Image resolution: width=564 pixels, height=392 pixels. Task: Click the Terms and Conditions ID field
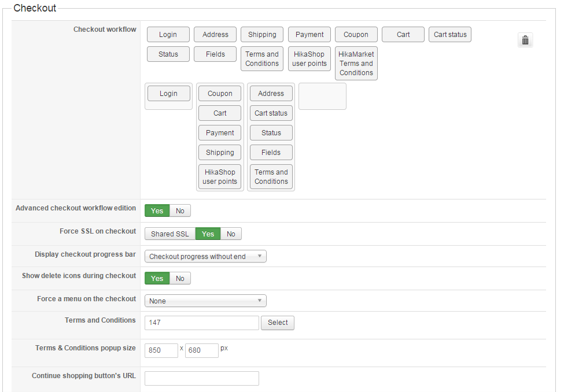click(x=201, y=323)
